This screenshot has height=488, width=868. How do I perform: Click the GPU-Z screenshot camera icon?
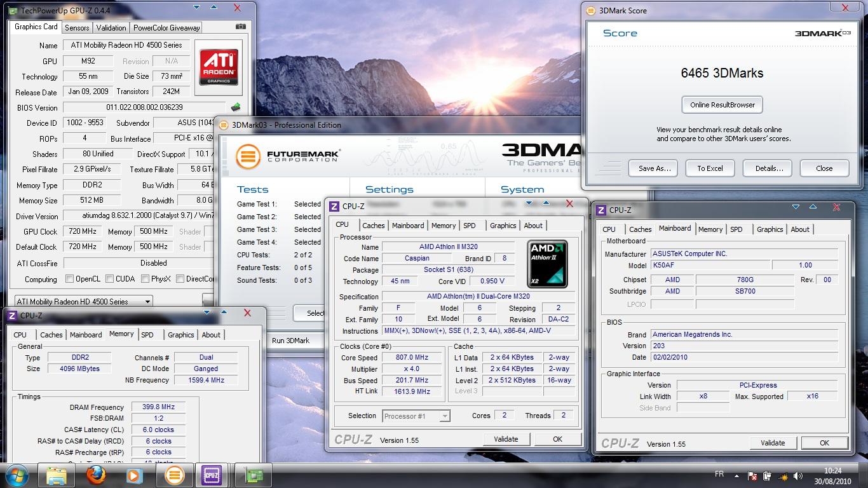pyautogui.click(x=240, y=27)
